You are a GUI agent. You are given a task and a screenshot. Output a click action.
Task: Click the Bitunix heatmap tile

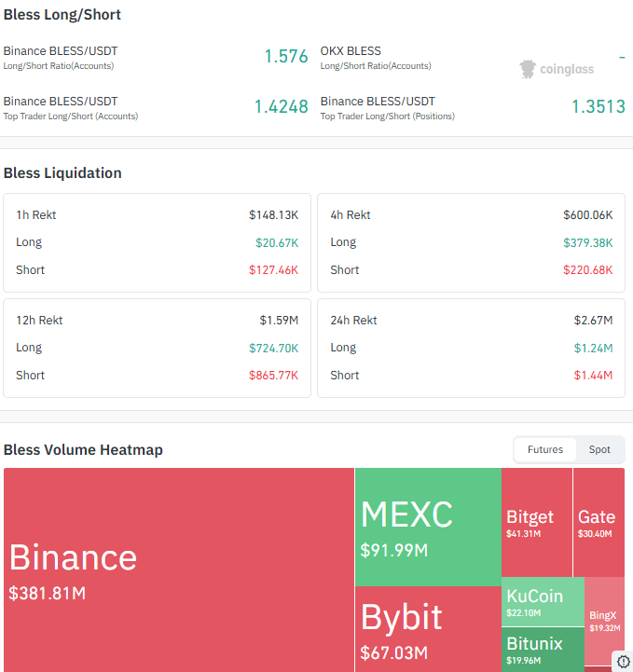click(x=543, y=650)
